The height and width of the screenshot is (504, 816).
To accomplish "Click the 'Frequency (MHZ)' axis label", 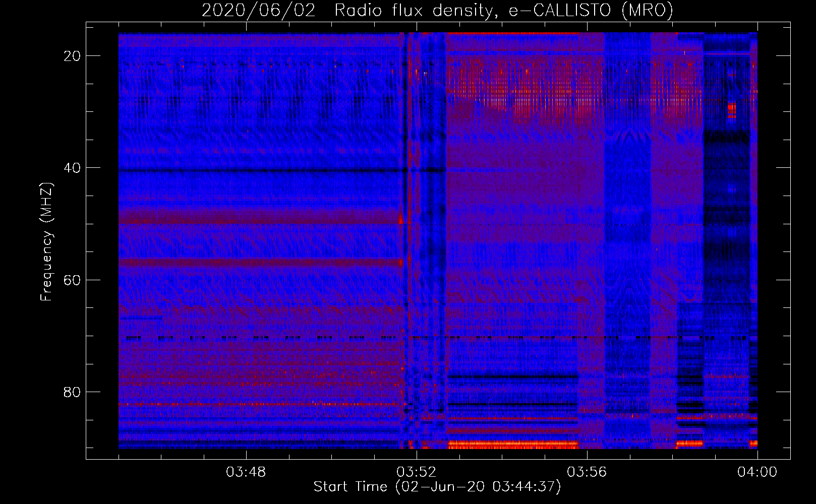I will pyautogui.click(x=46, y=242).
